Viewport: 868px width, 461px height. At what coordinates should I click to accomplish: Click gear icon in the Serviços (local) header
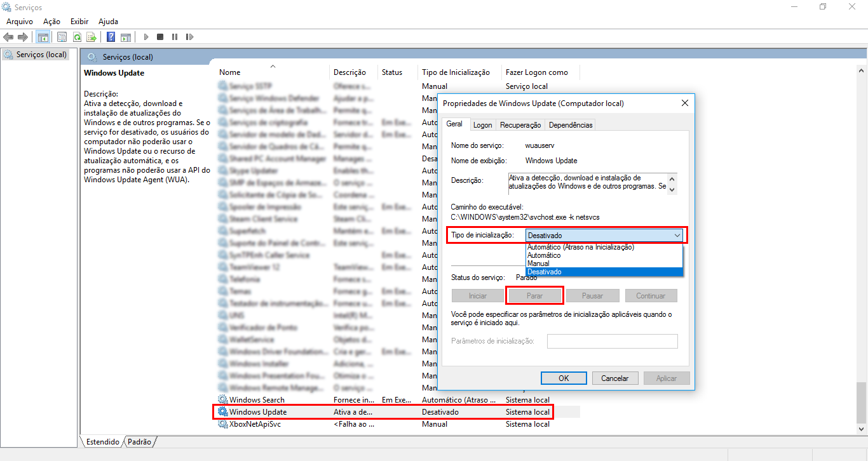pos(92,57)
